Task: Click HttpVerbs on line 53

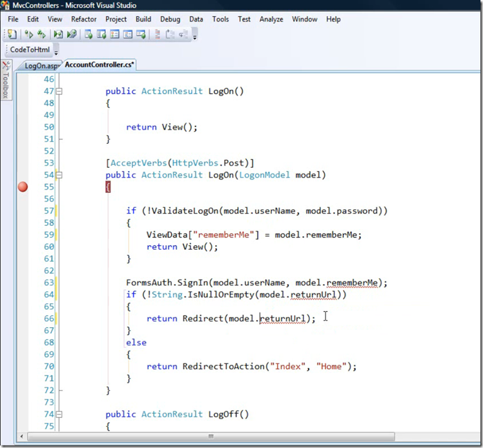Action: [x=195, y=163]
